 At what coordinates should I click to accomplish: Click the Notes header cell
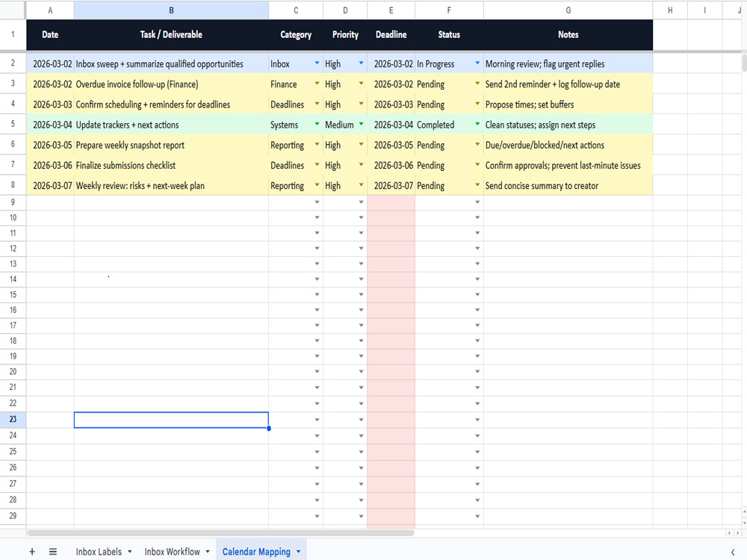[568, 35]
